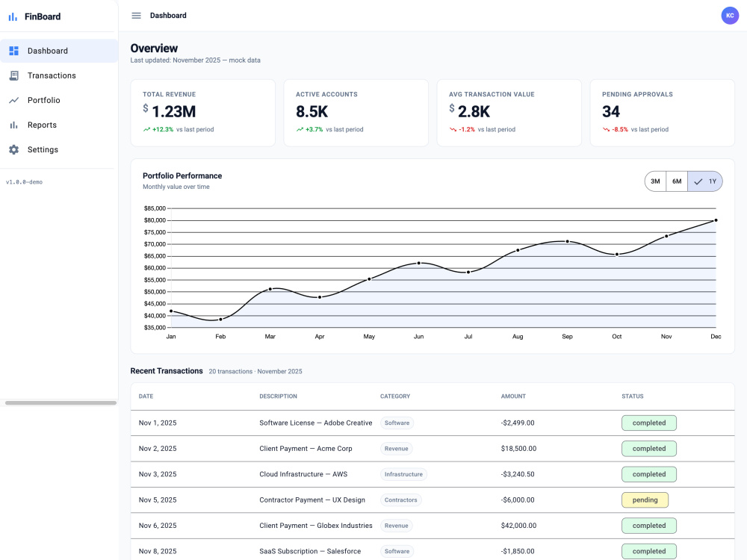The width and height of the screenshot is (747, 560).
Task: Open Transactions in the sidebar
Action: pos(59,75)
